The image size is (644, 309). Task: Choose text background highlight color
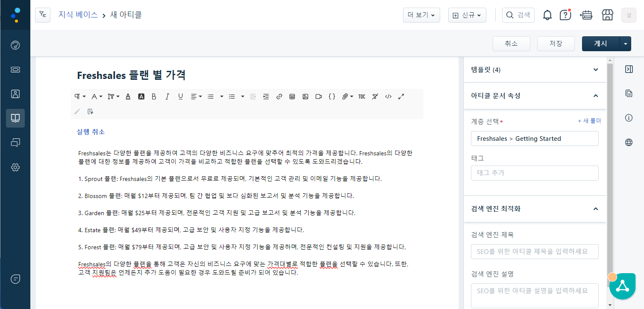[141, 96]
